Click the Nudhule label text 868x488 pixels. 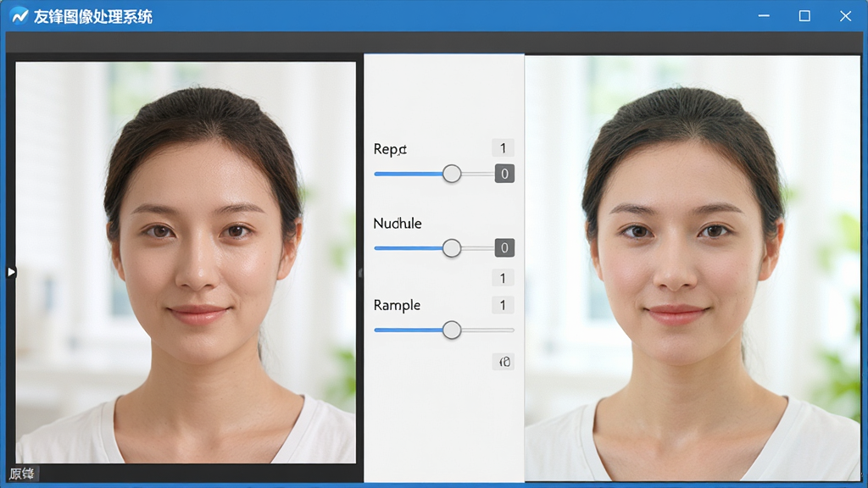(x=398, y=224)
